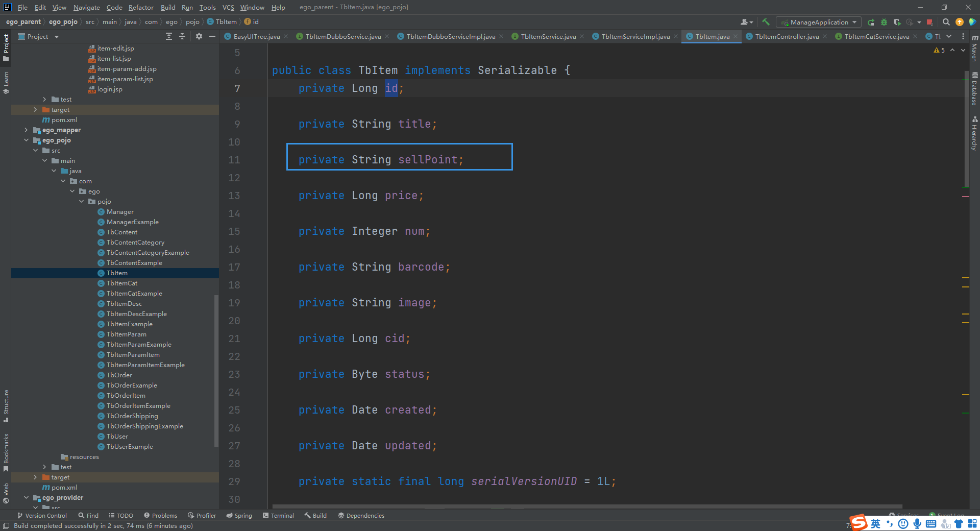Open Sogou skin shirt icon
The height and width of the screenshot is (531, 980).
click(959, 523)
